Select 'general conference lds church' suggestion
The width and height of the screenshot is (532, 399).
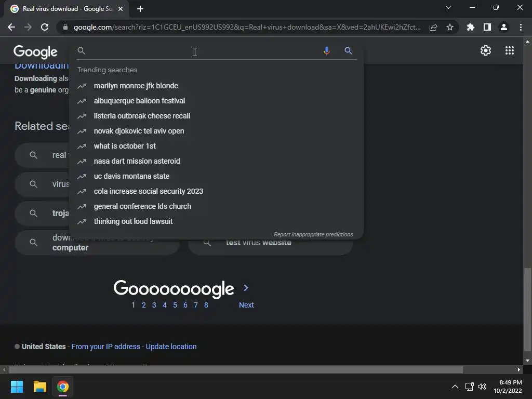click(142, 206)
